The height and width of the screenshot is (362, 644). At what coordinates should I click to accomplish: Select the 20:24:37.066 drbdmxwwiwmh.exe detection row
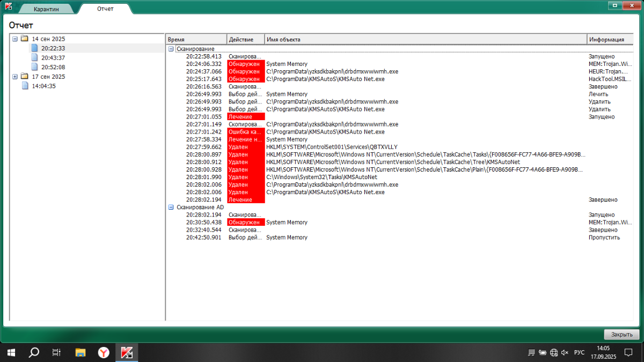click(399, 71)
